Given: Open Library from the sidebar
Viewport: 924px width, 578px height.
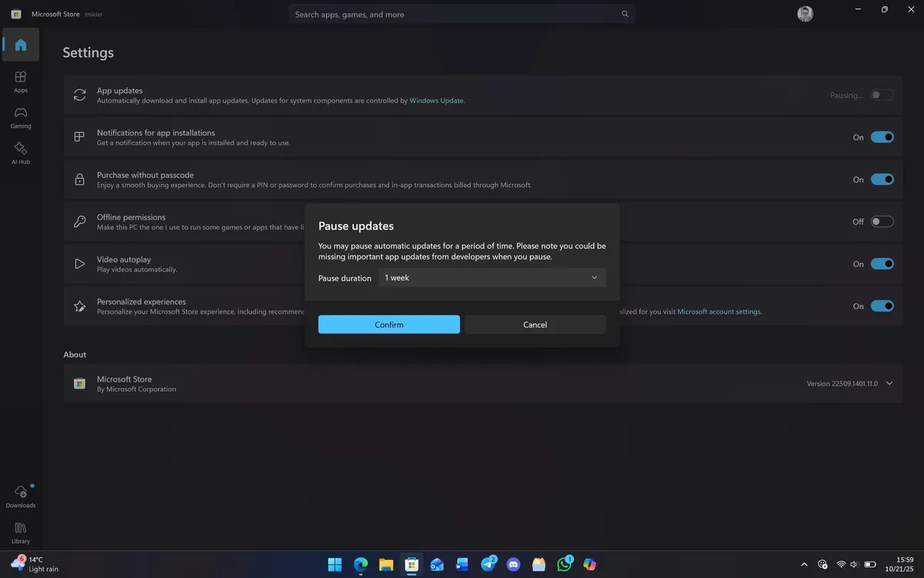Looking at the screenshot, I should 20,532.
